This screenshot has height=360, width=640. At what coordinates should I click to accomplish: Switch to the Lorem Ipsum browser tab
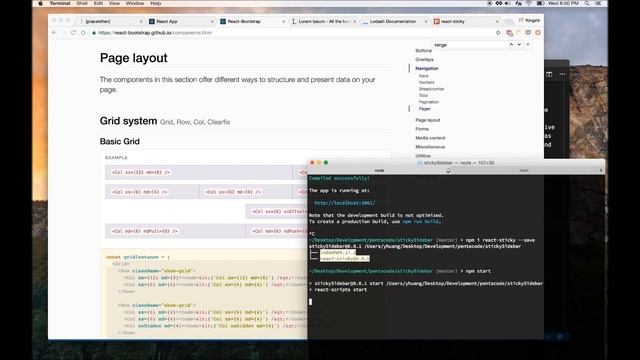pyautogui.click(x=323, y=21)
